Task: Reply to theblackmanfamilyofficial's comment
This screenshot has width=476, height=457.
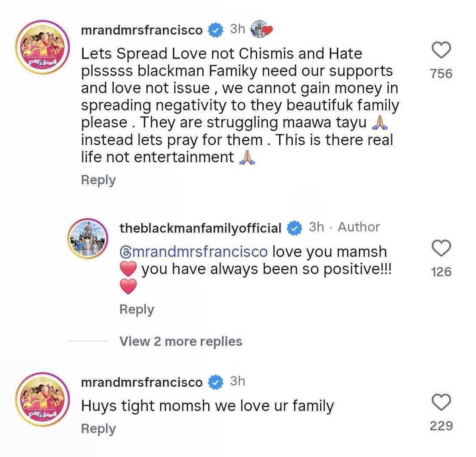Action: tap(136, 309)
